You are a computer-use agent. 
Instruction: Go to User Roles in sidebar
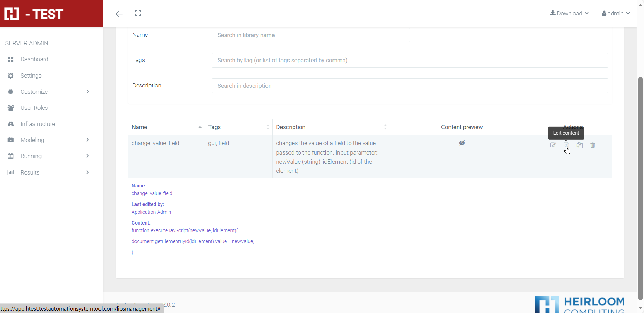click(34, 108)
